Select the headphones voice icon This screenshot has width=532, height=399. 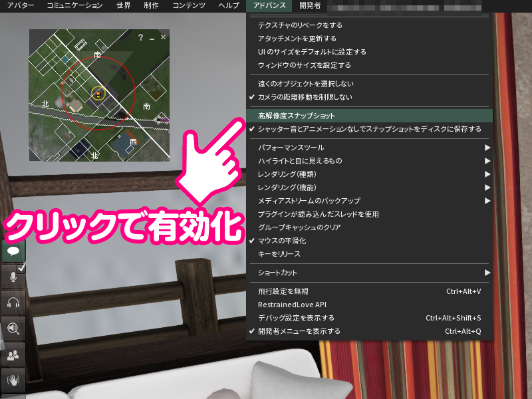click(x=13, y=301)
